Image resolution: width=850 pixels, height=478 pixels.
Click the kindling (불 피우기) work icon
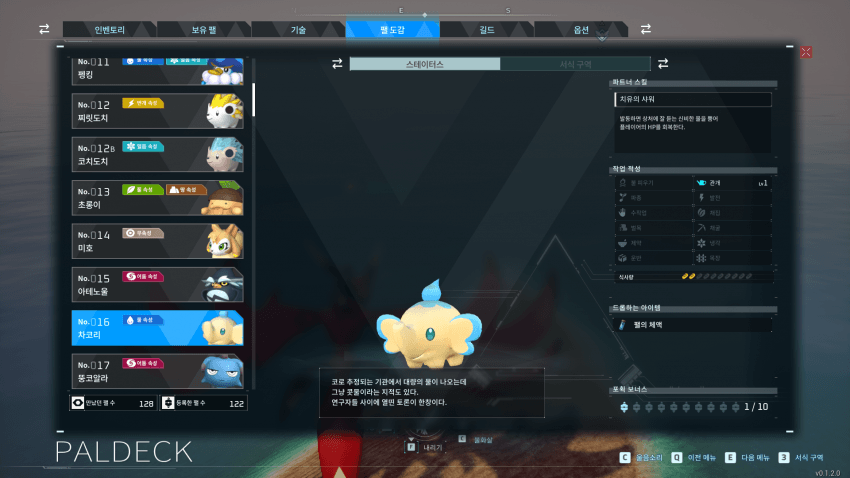coord(623,183)
